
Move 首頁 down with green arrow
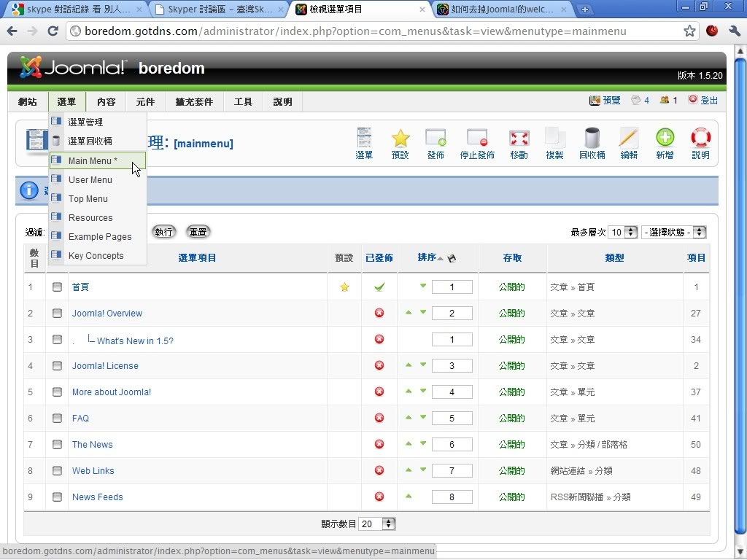423,286
